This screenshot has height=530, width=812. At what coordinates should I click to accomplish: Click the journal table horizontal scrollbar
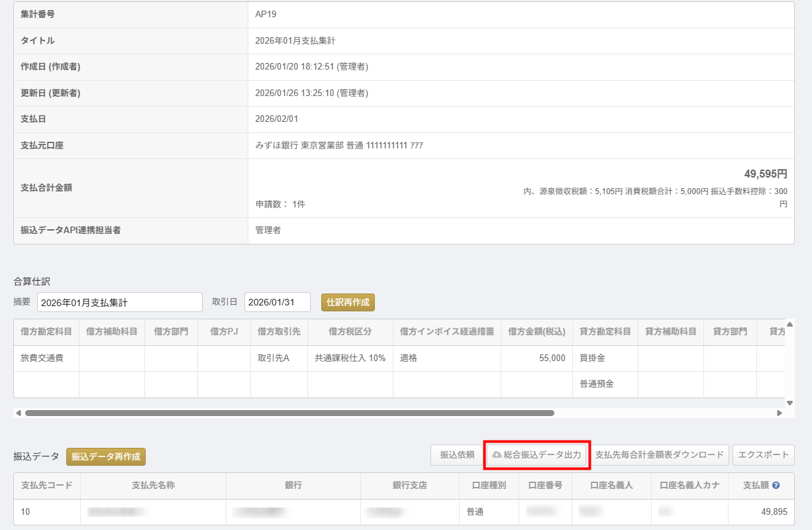click(x=289, y=413)
